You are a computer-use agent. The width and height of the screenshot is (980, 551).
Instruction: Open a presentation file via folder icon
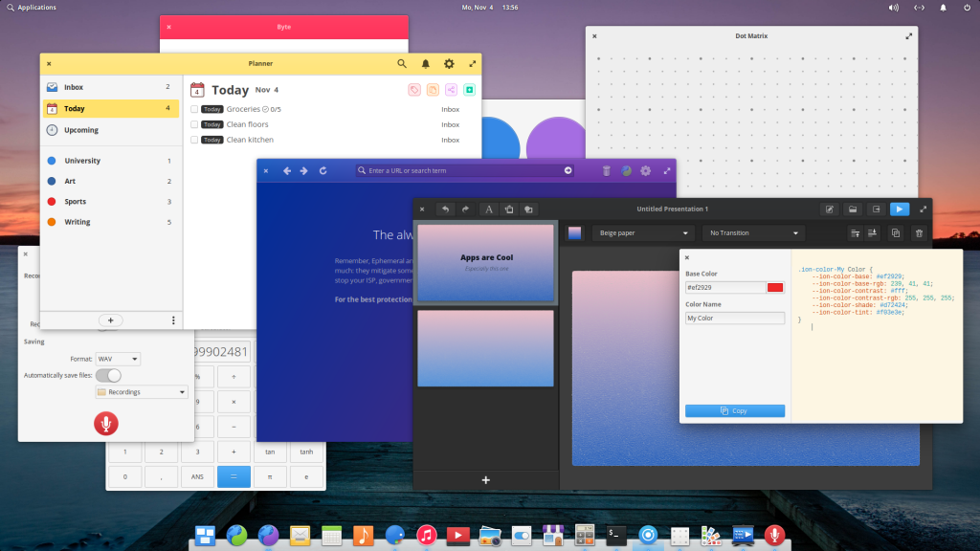pyautogui.click(x=853, y=209)
